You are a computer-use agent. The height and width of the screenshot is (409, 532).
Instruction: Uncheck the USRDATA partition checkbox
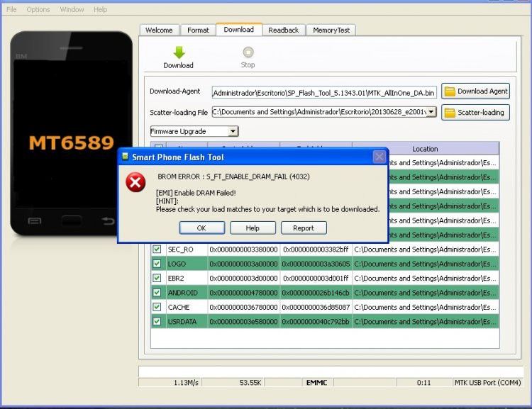coord(157,321)
